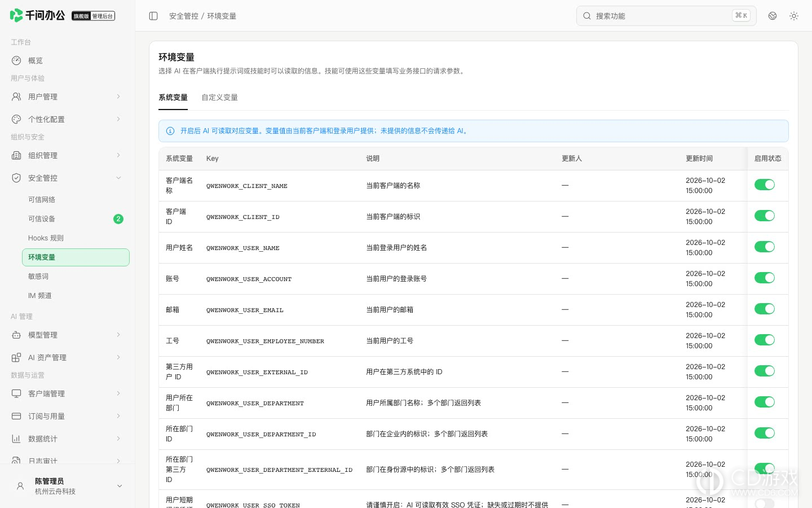
Task: Disable QWENWORK_USER_EMPLOYEE_NUMBER toggle
Action: pyautogui.click(x=765, y=340)
